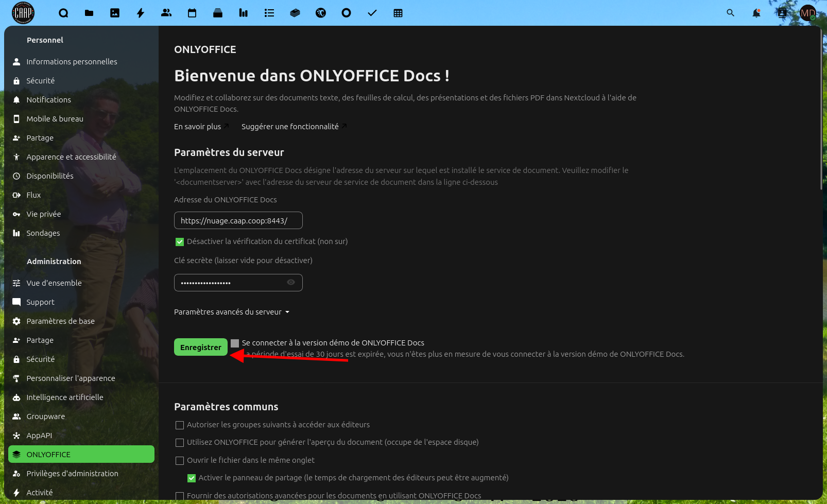
Task: Check 'Ouvrir le fichier dans le même onglet'
Action: pos(180,461)
